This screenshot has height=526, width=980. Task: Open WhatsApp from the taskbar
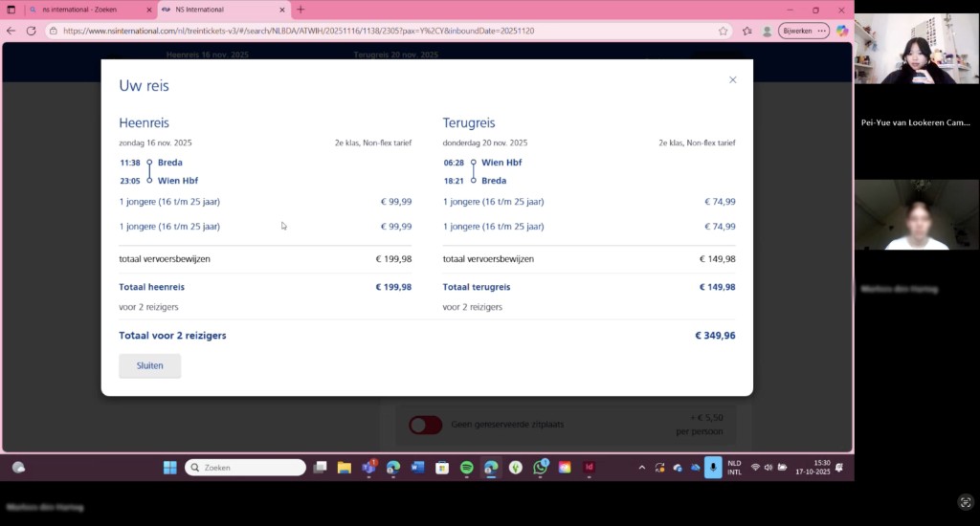click(541, 468)
